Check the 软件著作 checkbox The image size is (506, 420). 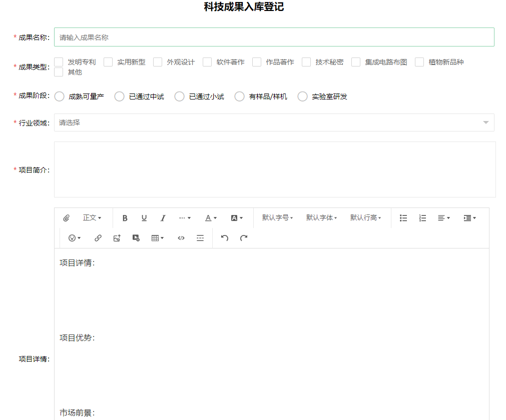207,62
